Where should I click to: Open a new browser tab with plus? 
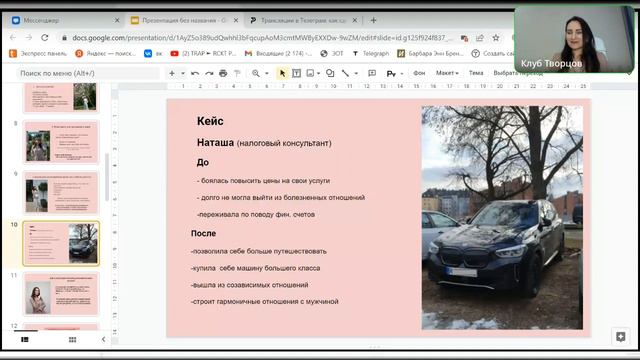[373, 20]
